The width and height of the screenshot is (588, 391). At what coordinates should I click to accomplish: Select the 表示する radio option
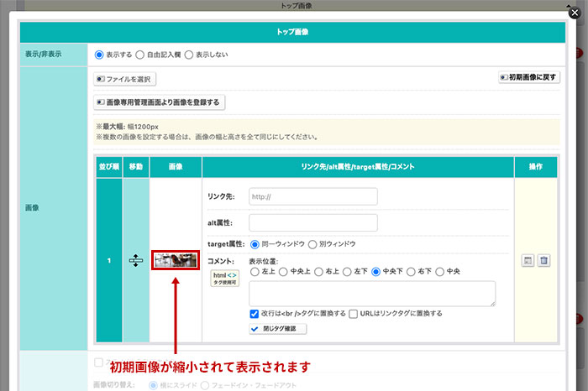coord(99,55)
